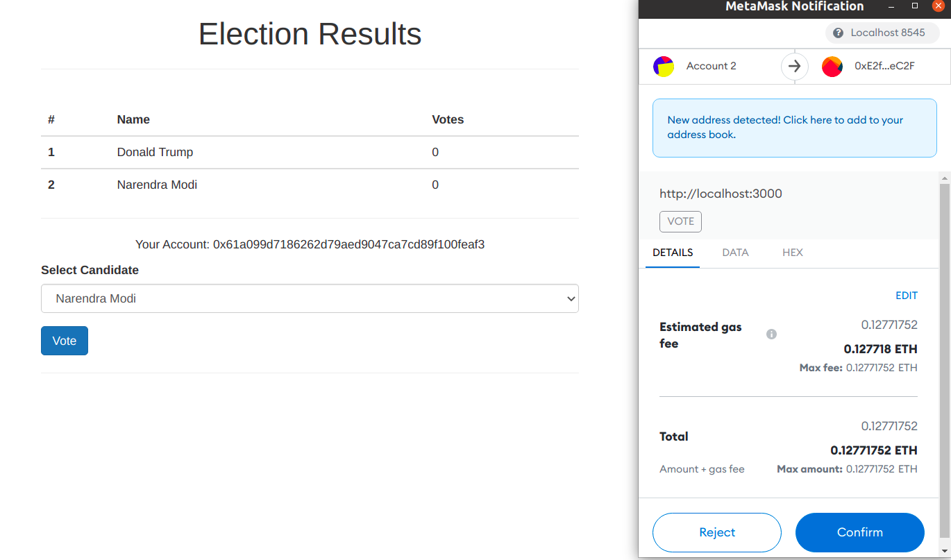Click the new address detected banner

click(794, 128)
